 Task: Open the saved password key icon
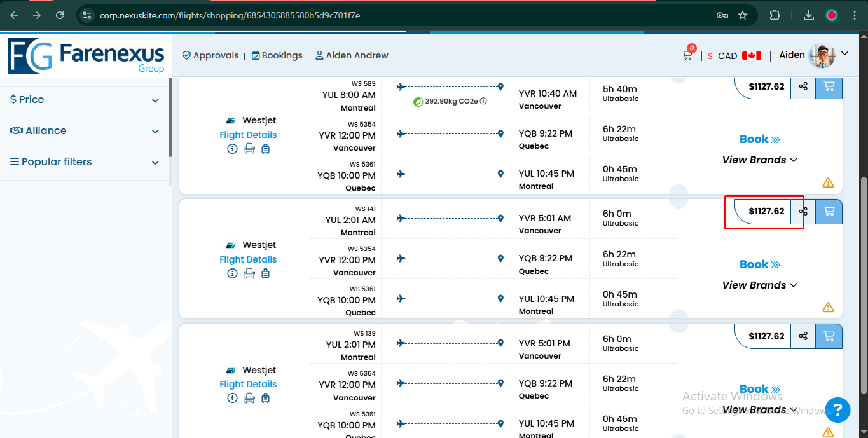coord(722,15)
